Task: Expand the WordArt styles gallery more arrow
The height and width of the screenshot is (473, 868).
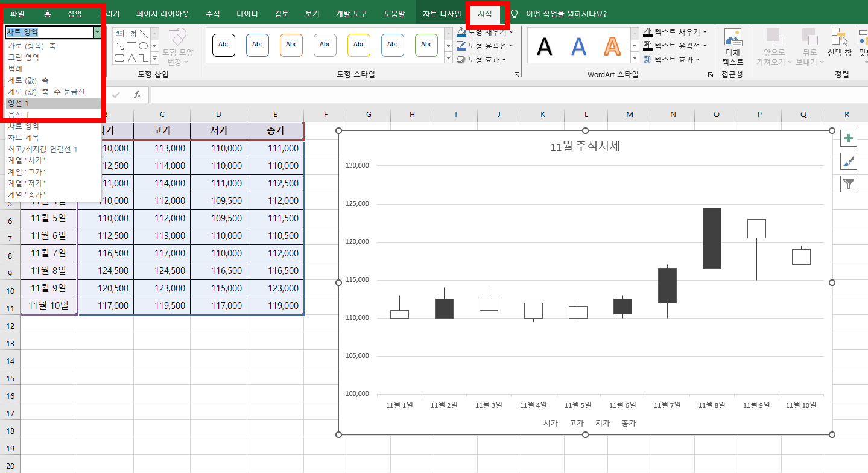Action: 634,59
